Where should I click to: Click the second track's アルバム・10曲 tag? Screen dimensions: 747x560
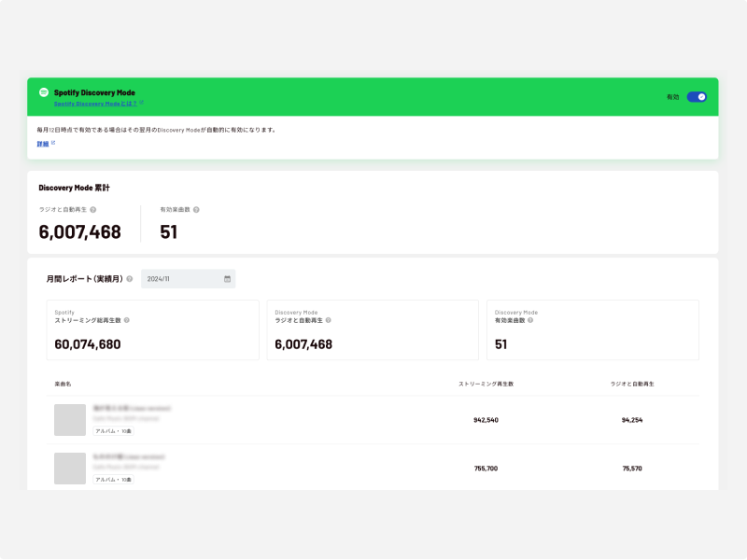(113, 479)
